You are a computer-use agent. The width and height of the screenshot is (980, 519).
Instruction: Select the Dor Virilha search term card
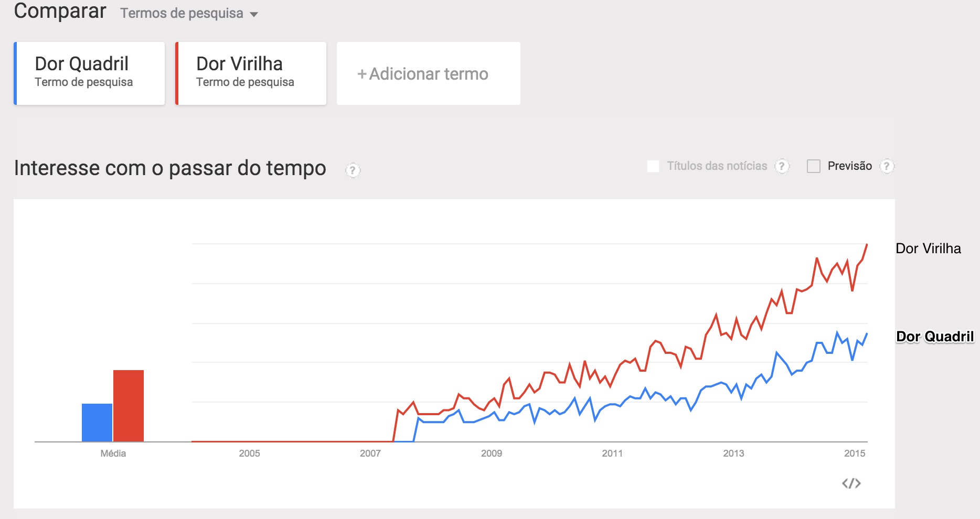(x=252, y=73)
